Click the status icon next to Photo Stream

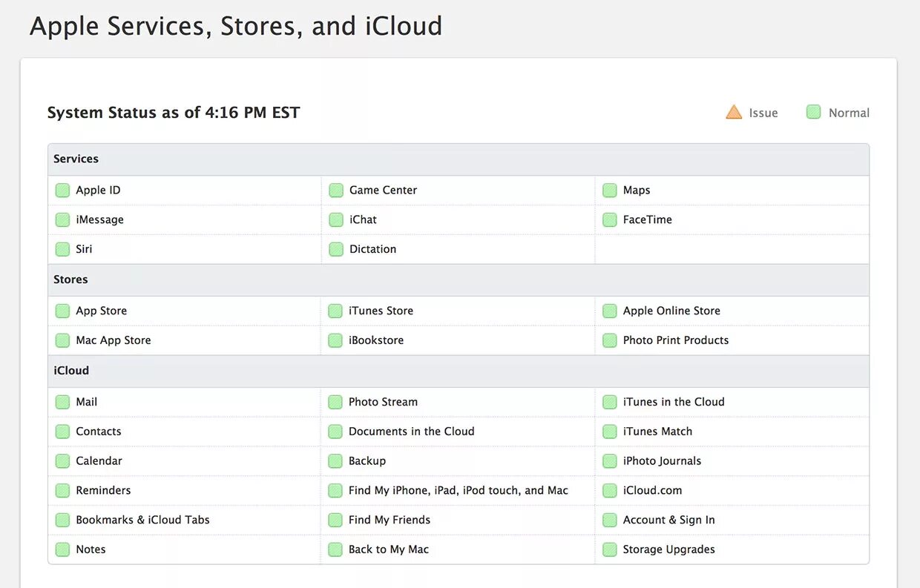coord(335,403)
